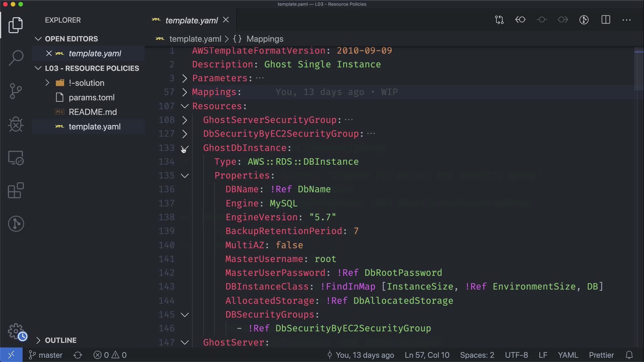Expand the folded Parameters section
644x362 pixels.
[184, 78]
